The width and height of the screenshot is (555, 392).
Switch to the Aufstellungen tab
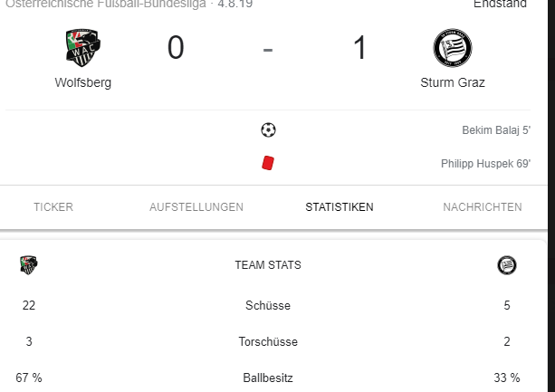196,207
